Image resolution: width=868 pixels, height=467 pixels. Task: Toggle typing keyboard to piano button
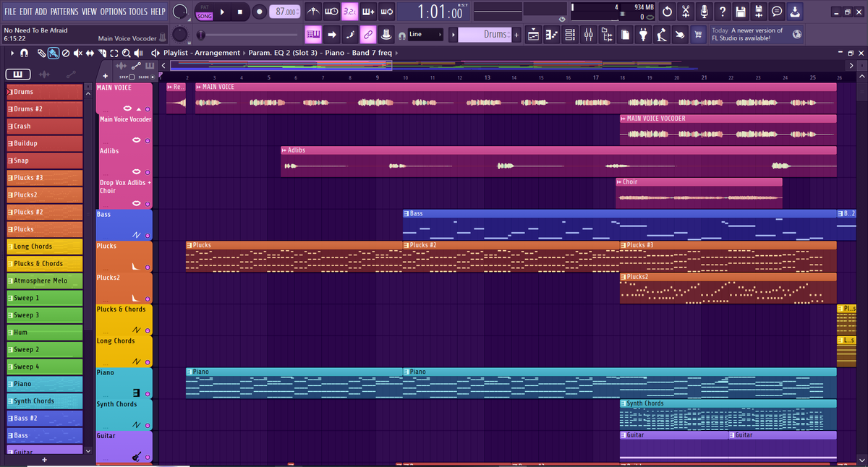tap(313, 35)
